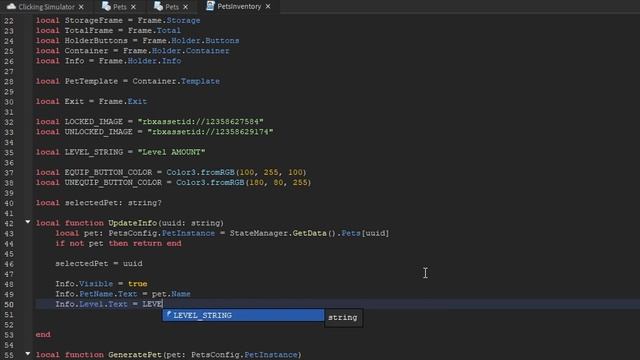The image size is (640, 360).
Task: Click the script icon on PetsInventory tab
Action: click(x=210, y=6)
